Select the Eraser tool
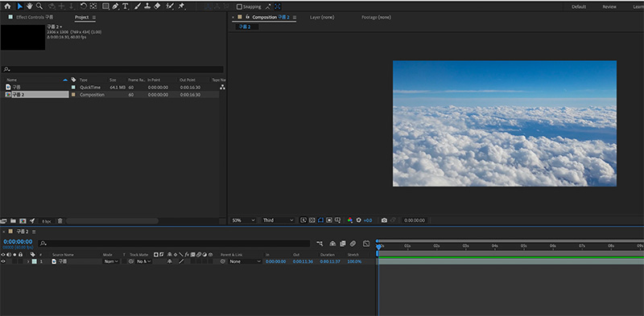This screenshot has height=316, width=644. 157,6
